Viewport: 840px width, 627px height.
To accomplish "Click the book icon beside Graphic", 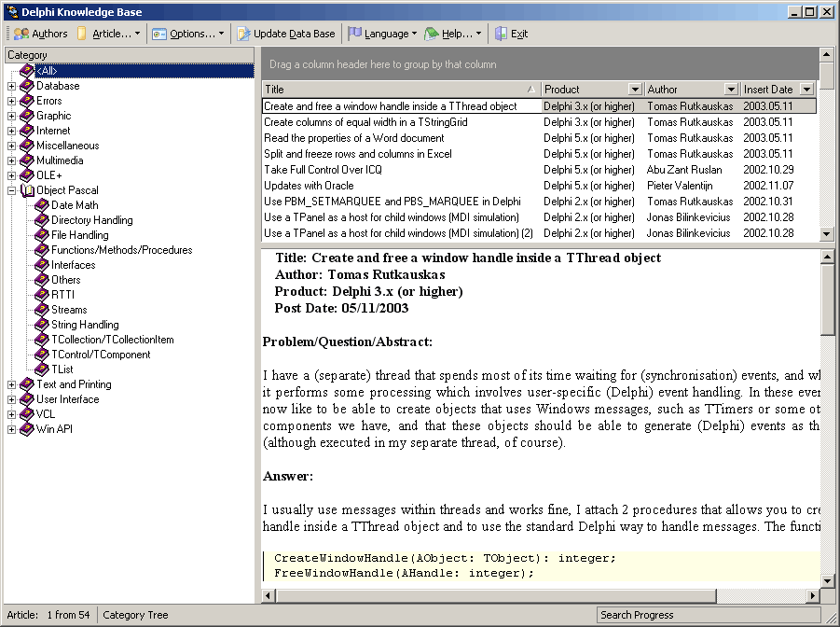I will pos(27,116).
